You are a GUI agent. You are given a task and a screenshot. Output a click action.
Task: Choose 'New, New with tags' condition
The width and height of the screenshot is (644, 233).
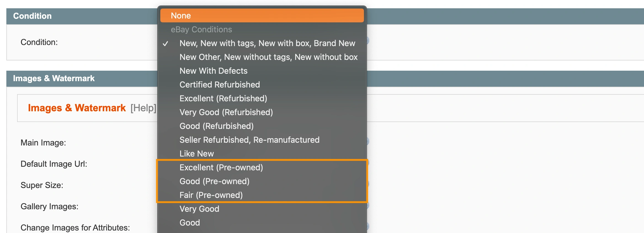267,43
